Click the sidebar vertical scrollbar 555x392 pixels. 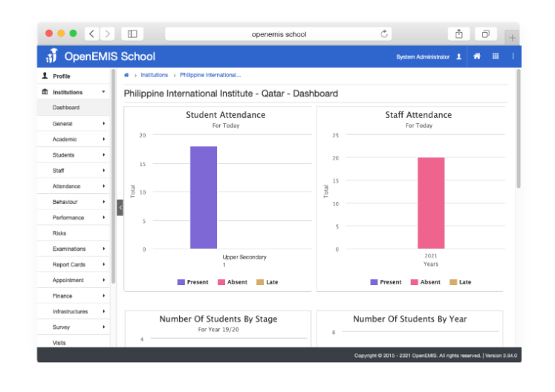pos(113,176)
